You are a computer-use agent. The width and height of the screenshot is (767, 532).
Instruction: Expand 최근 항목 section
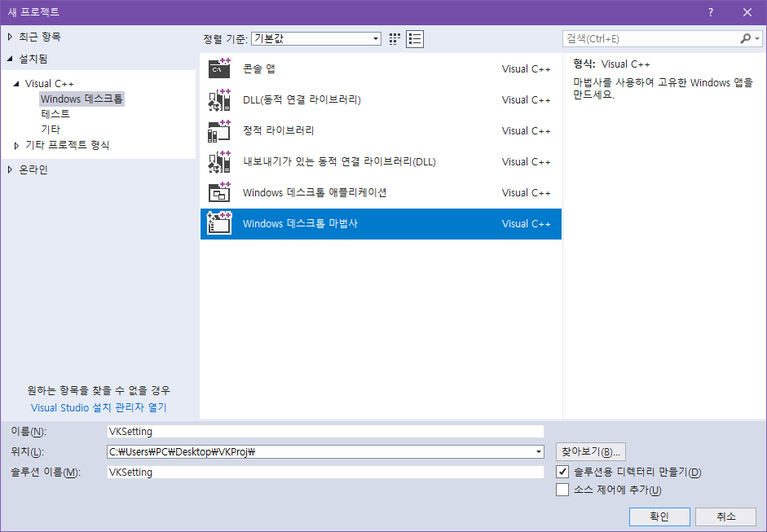pyautogui.click(x=11, y=37)
